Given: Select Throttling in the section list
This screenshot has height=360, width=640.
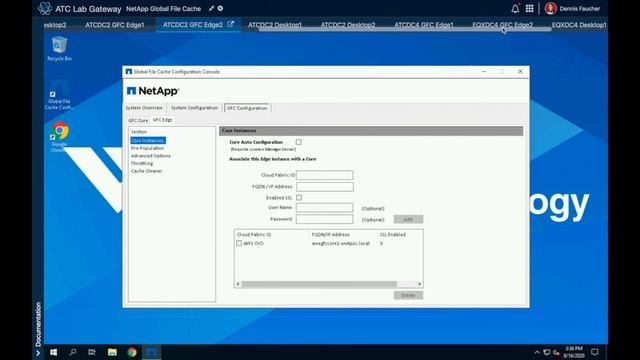Looking at the screenshot, I should click(x=142, y=163).
